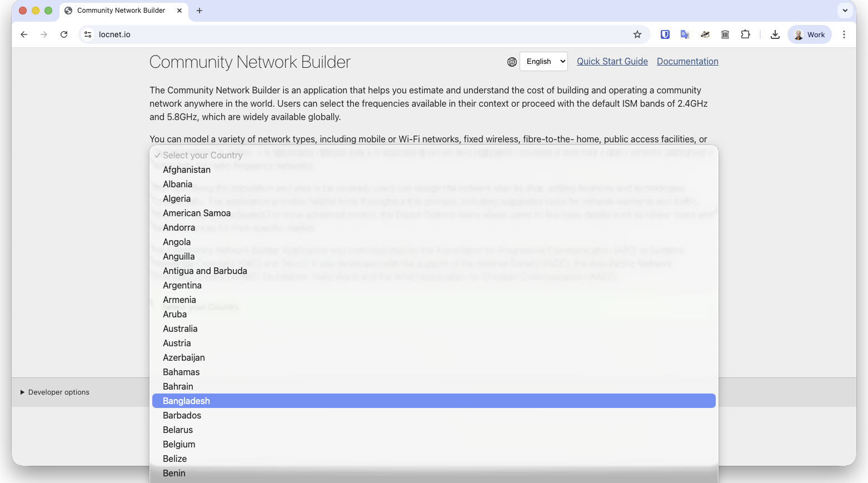
Task: Click the Privacy Badger extension icon
Action: point(705,34)
